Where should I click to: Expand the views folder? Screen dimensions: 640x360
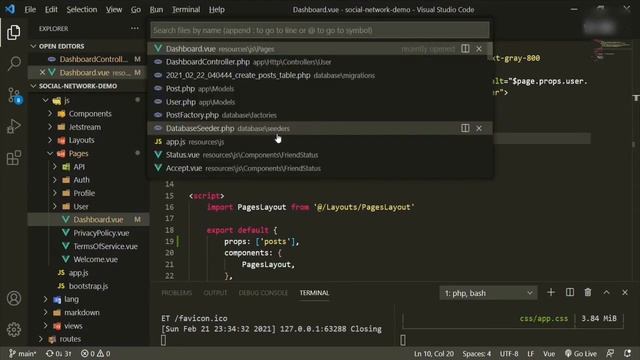pyautogui.click(x=45, y=326)
